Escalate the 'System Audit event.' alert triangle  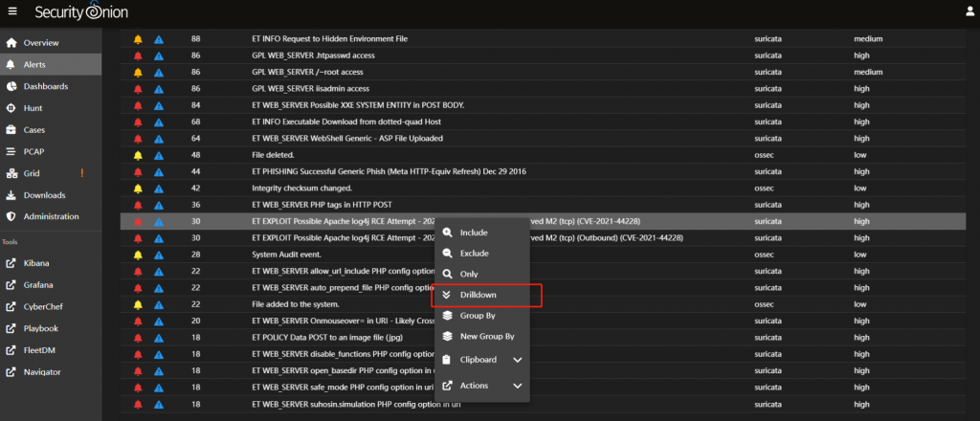[x=159, y=255]
